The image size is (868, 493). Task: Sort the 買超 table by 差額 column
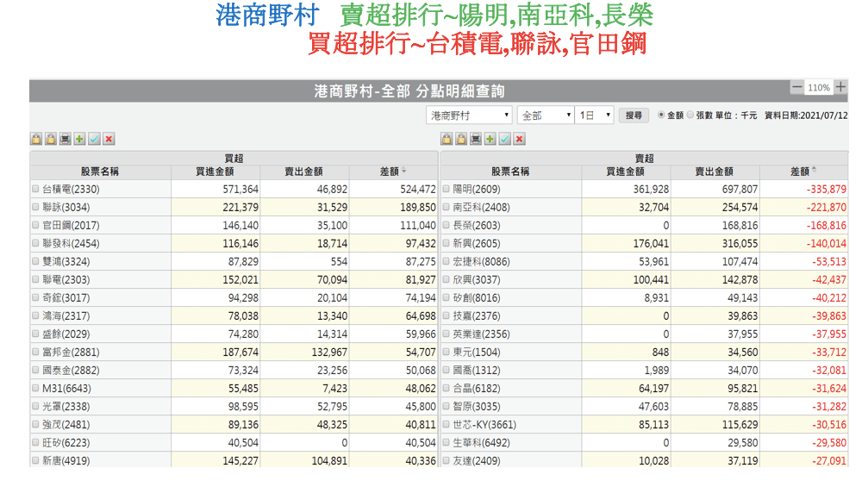tap(393, 172)
